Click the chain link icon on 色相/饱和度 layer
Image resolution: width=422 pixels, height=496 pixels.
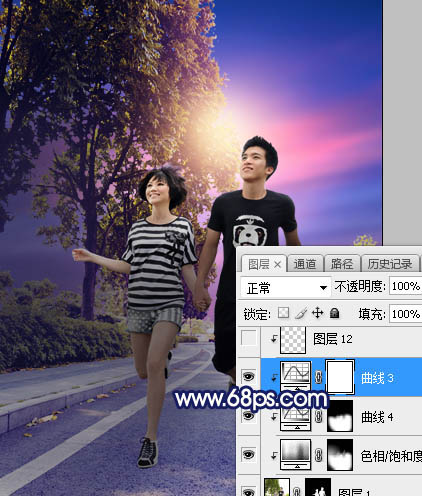318,455
